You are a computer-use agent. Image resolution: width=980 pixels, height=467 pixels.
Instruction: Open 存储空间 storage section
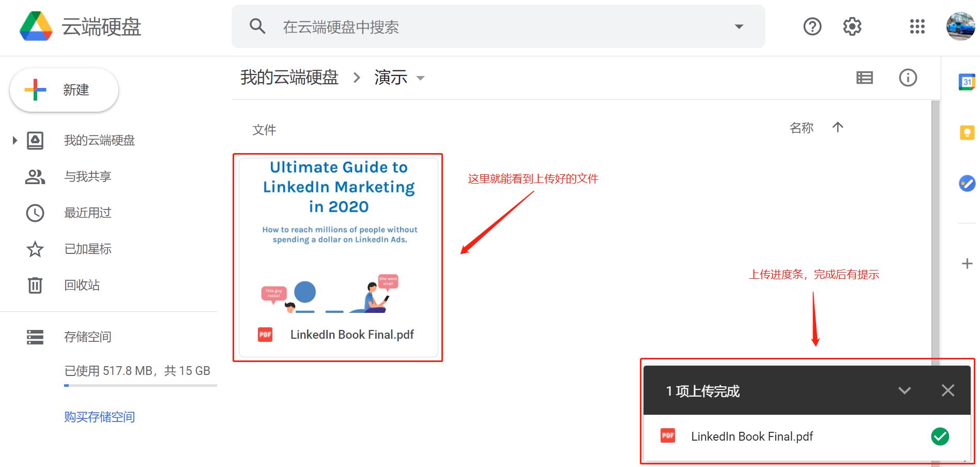[x=88, y=337]
